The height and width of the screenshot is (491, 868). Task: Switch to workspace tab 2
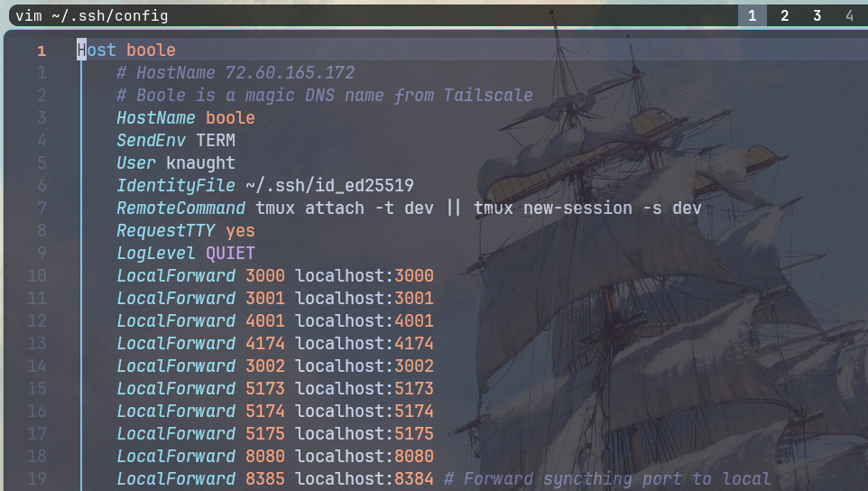784,15
